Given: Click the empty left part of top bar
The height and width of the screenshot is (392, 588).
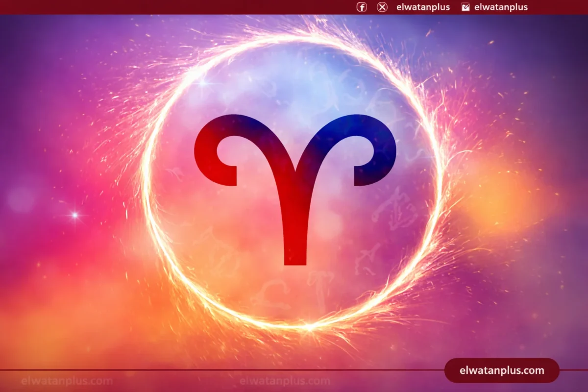Looking at the screenshot, I should pos(147,7).
